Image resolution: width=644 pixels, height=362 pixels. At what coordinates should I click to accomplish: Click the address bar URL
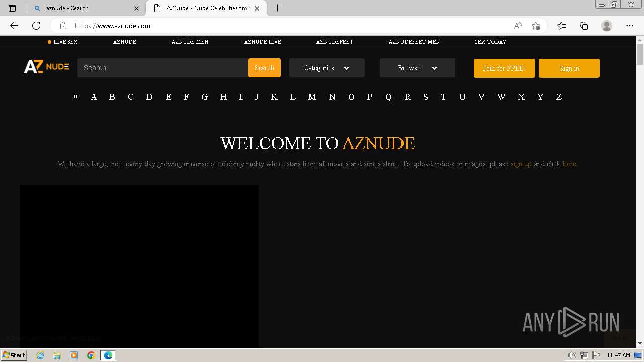pos(113,26)
